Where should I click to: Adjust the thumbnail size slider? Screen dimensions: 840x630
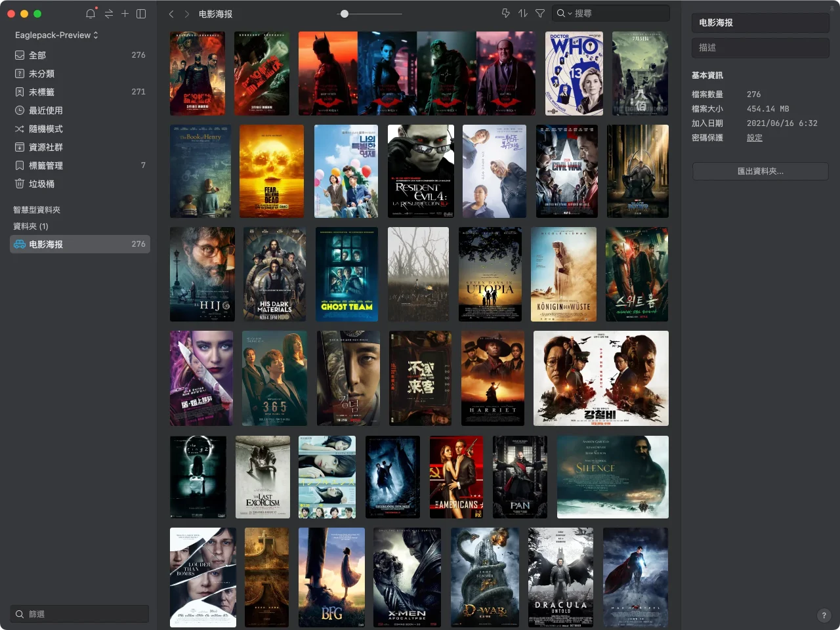345,14
